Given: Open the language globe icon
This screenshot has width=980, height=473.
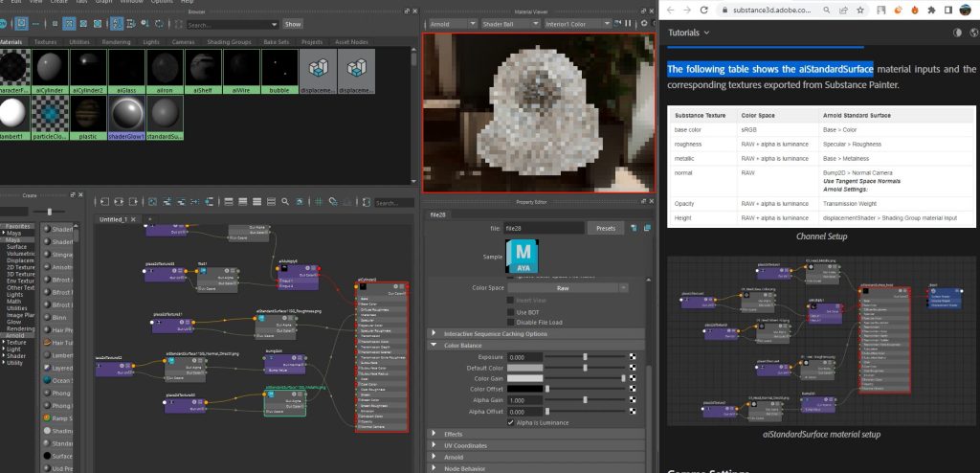Looking at the screenshot, I should 975,33.
